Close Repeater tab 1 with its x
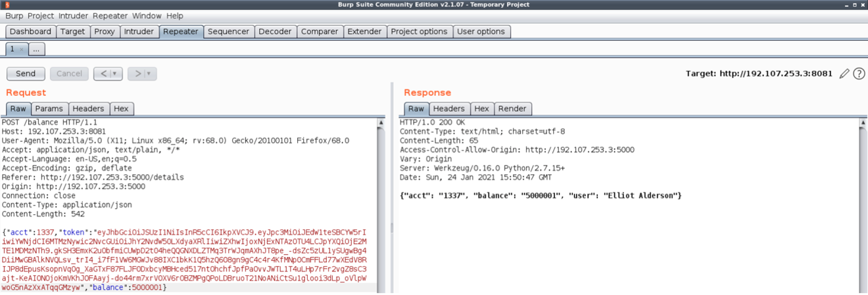 point(21,49)
